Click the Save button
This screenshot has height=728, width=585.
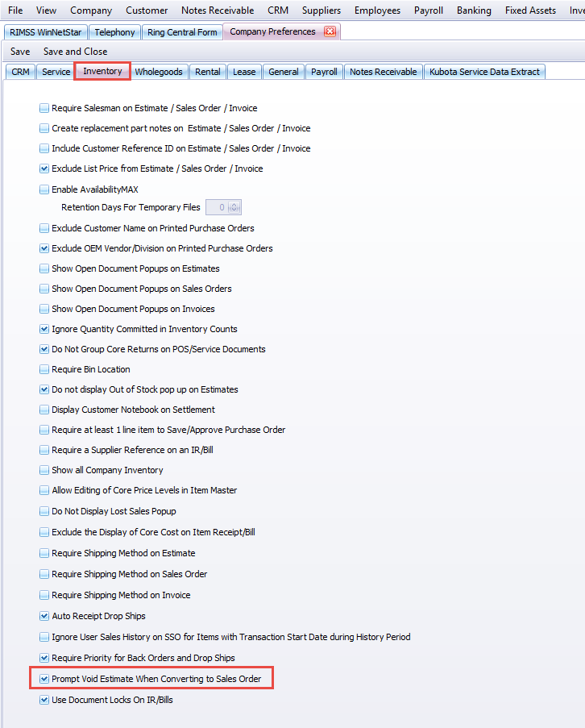tap(20, 52)
